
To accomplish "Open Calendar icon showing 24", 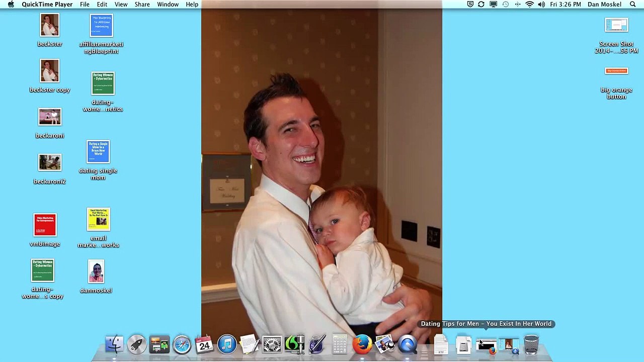I will coord(204,344).
